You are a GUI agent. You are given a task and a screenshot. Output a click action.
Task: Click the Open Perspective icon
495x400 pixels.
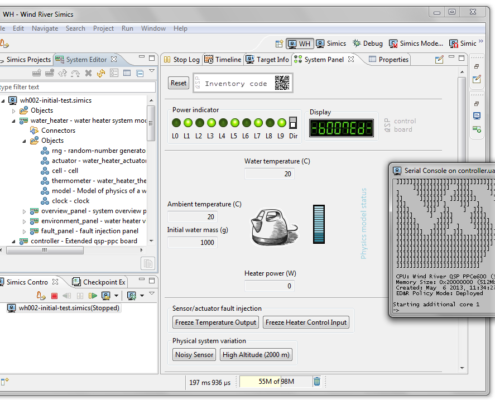coord(279,44)
